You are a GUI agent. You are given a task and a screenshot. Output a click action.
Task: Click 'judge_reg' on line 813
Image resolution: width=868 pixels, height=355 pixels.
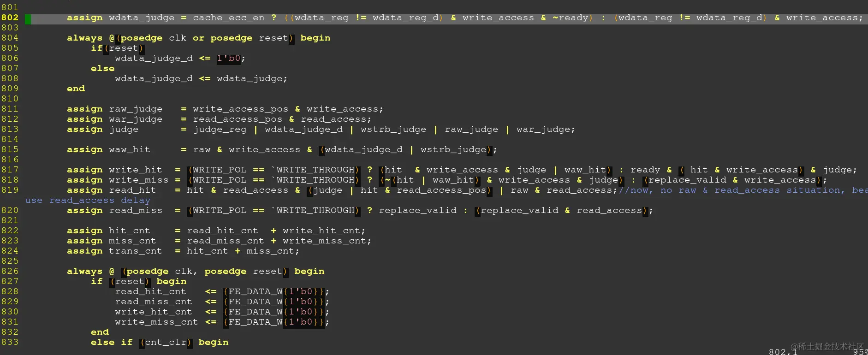(220, 129)
